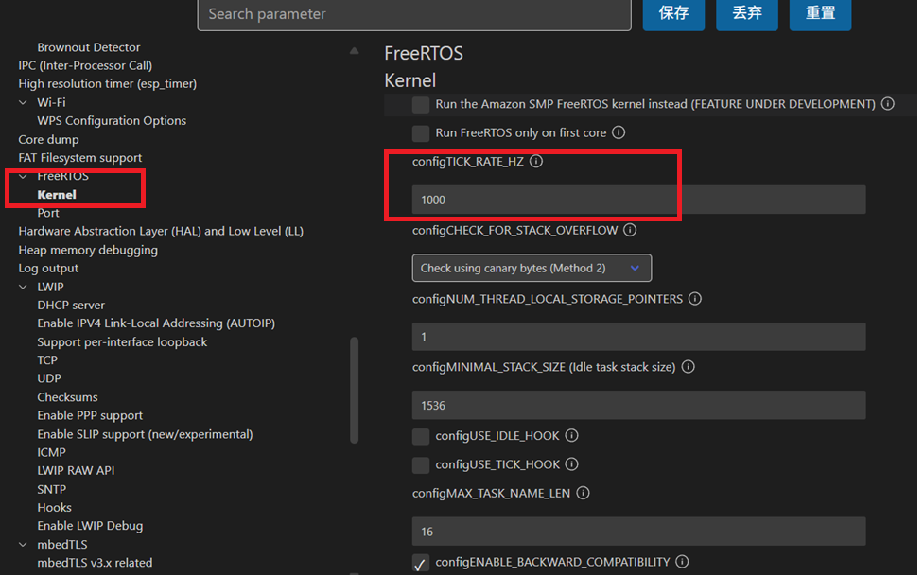Click 重置 reset button

[820, 13]
